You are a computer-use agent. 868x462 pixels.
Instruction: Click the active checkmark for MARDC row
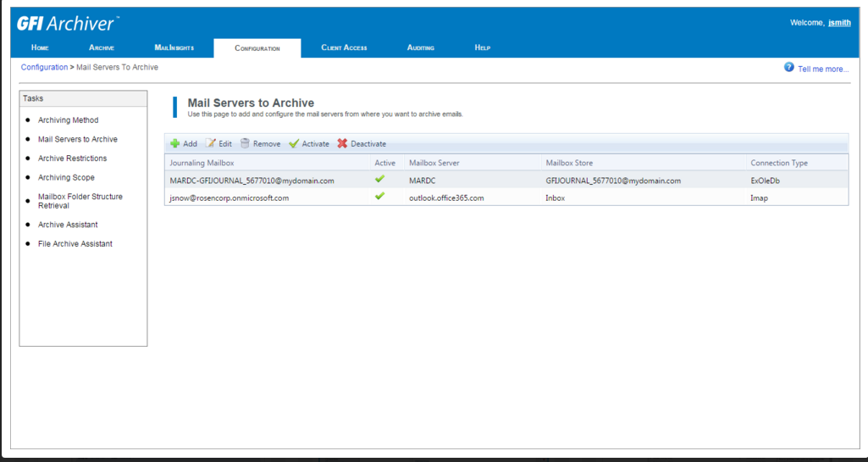click(x=379, y=179)
